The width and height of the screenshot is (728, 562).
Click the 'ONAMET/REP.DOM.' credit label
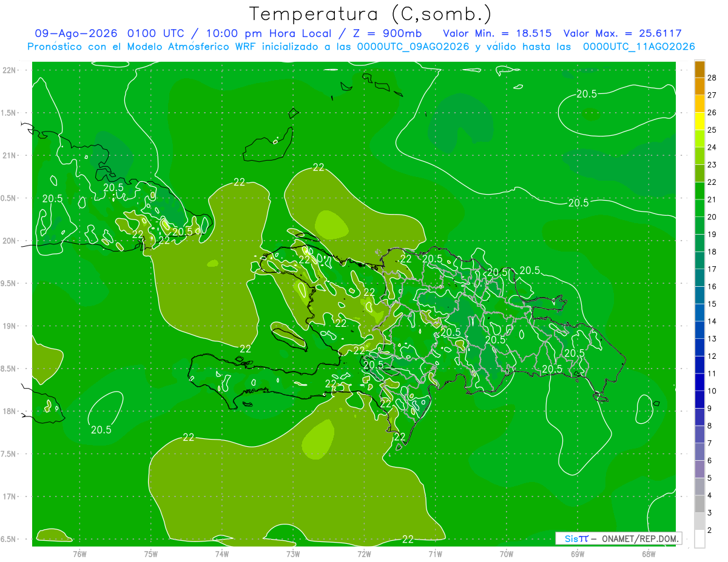[x=641, y=538]
